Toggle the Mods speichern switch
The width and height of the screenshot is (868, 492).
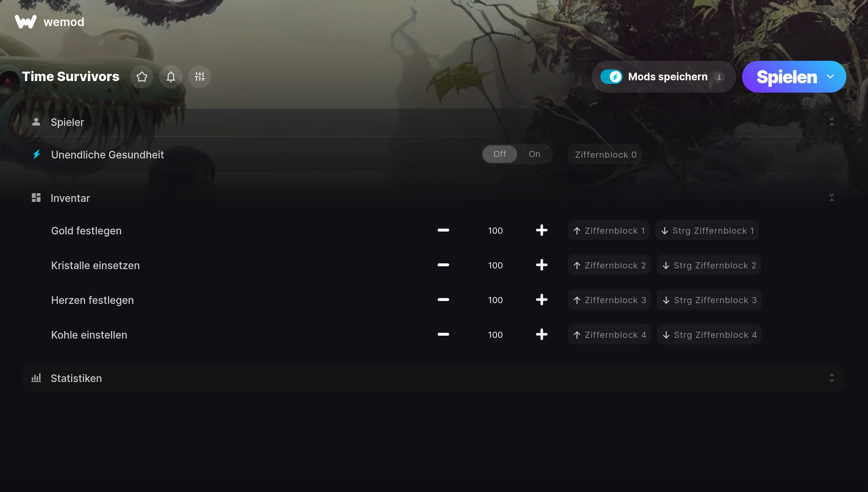pos(612,77)
